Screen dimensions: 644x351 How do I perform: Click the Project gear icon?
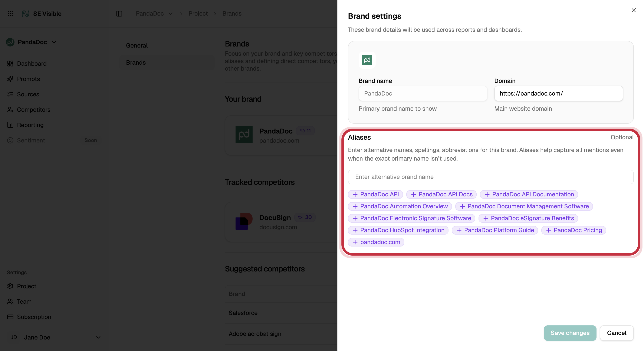10,286
